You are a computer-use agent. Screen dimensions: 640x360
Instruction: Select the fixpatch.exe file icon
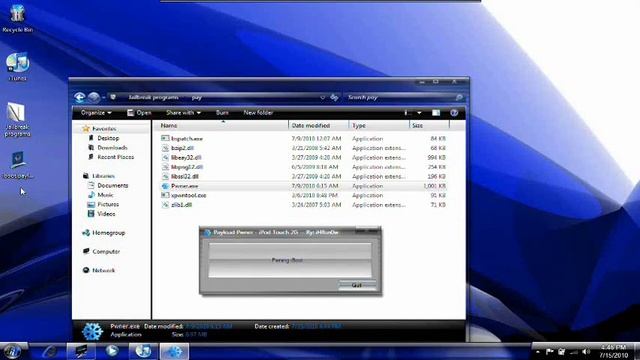165,138
